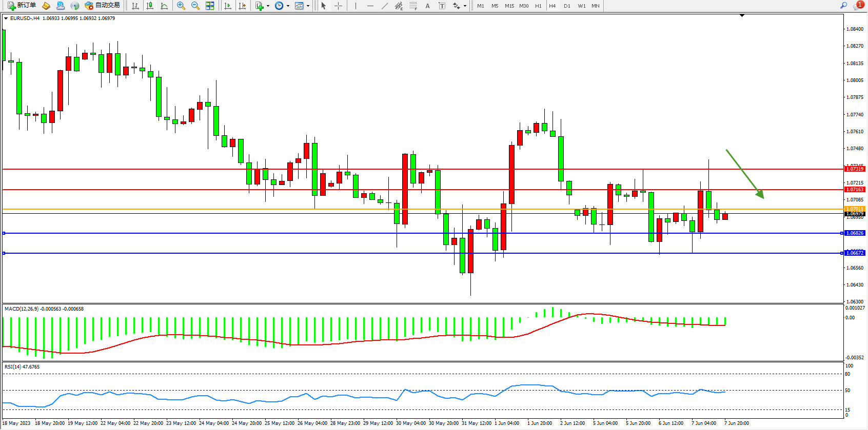
Task: Click the search magnifier in top right
Action: 843,6
